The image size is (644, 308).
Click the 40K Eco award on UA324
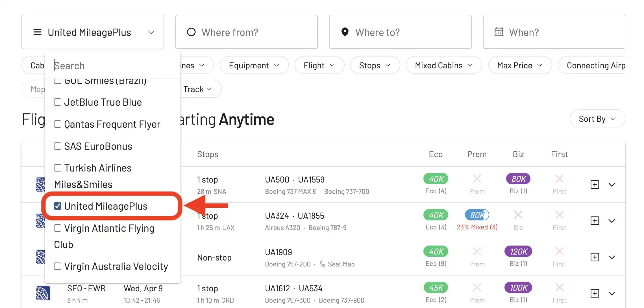click(x=436, y=215)
